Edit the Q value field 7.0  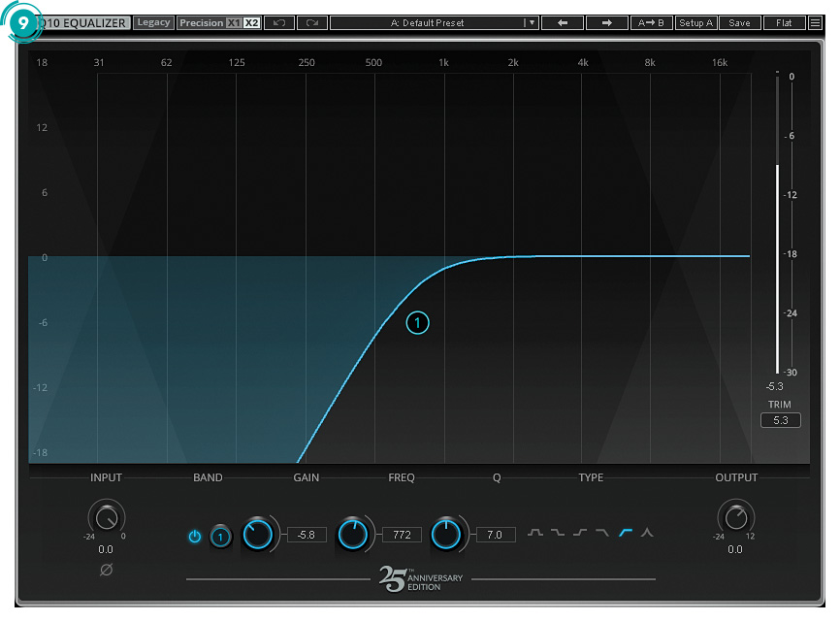[x=495, y=535]
